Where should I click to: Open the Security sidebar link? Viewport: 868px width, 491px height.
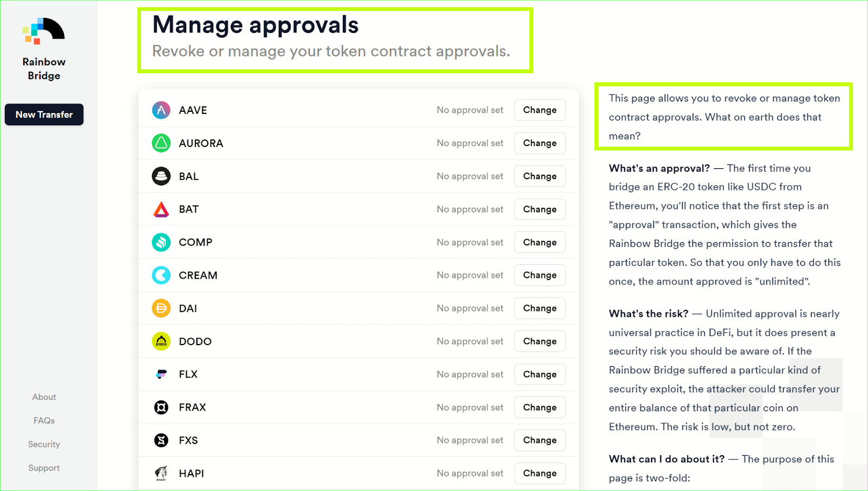(x=44, y=444)
